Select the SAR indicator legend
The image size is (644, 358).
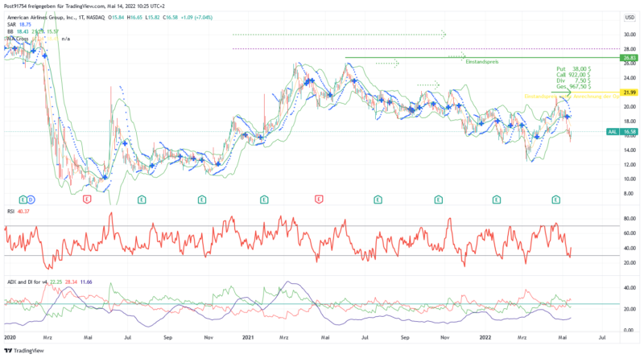pyautogui.click(x=11, y=24)
